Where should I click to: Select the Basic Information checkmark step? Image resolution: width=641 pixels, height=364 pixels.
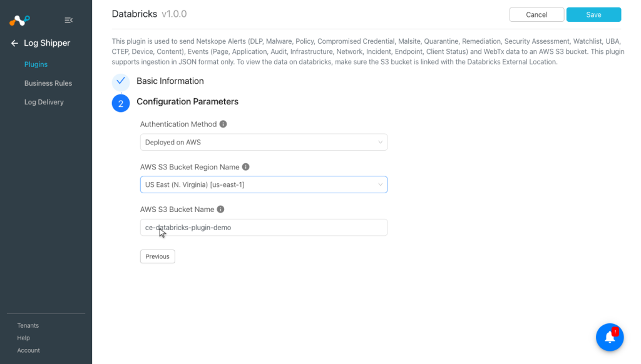(x=121, y=81)
